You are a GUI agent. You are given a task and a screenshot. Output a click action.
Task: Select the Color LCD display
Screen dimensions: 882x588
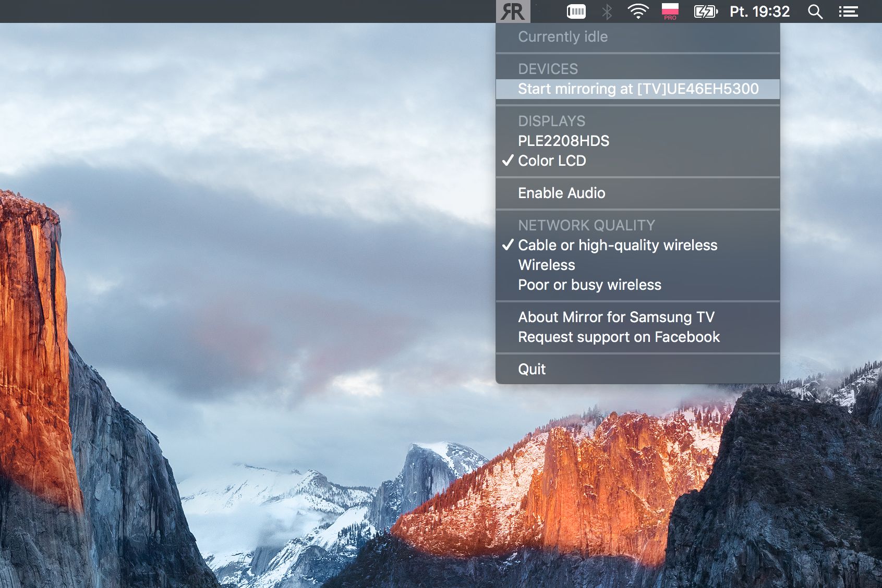tap(638, 161)
